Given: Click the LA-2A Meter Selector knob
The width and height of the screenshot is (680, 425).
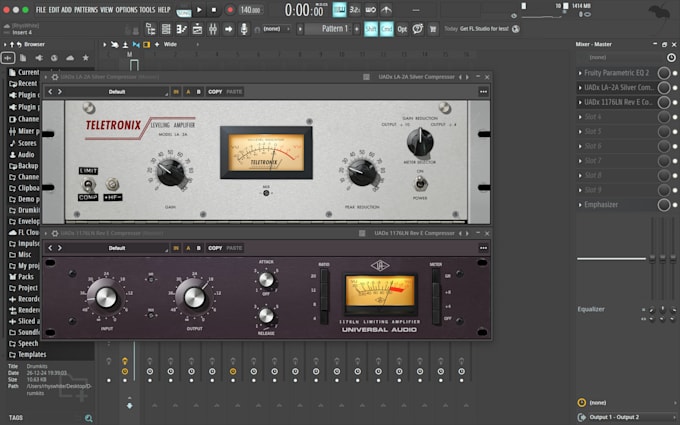Looking at the screenshot, I should click(420, 142).
